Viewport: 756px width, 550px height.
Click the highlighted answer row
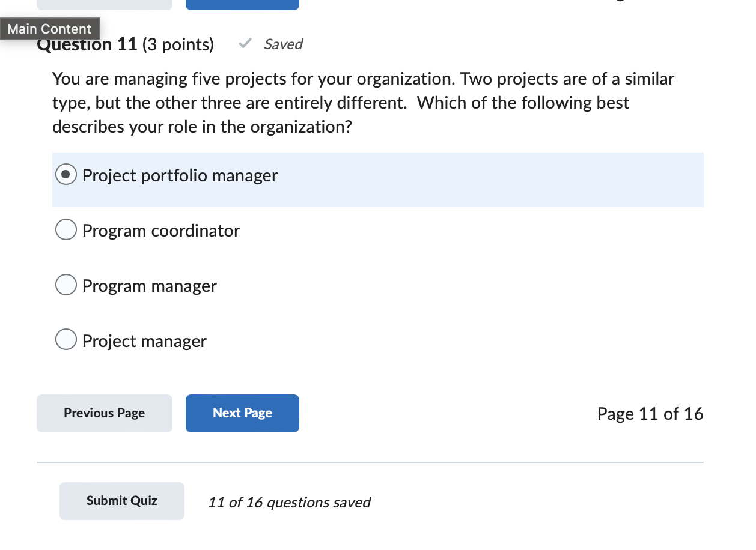[x=378, y=180]
